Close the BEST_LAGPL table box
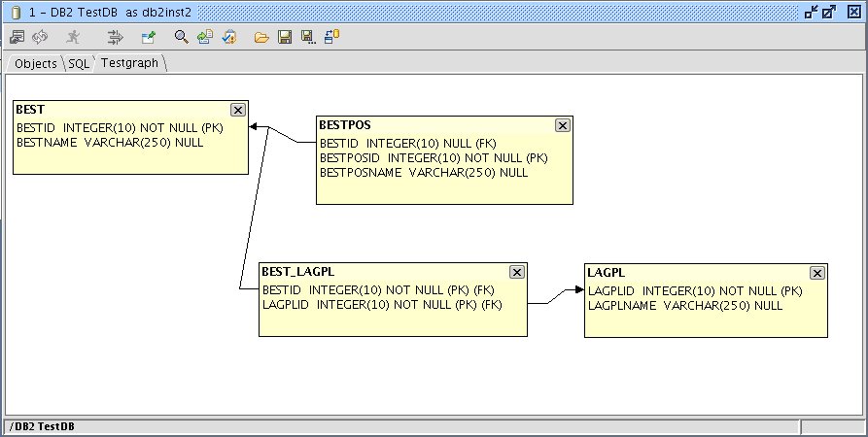 (x=516, y=273)
